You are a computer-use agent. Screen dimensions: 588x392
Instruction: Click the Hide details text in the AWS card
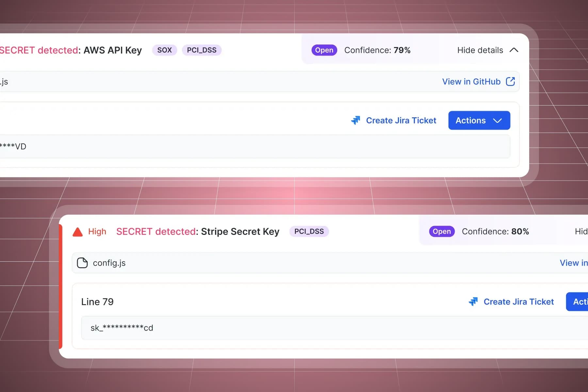click(x=480, y=50)
